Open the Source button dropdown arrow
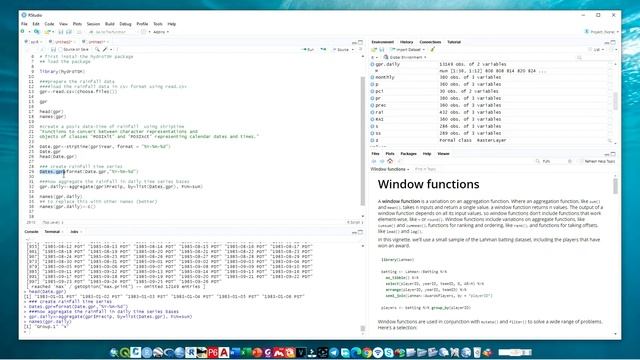The image size is (640, 360). [353, 49]
